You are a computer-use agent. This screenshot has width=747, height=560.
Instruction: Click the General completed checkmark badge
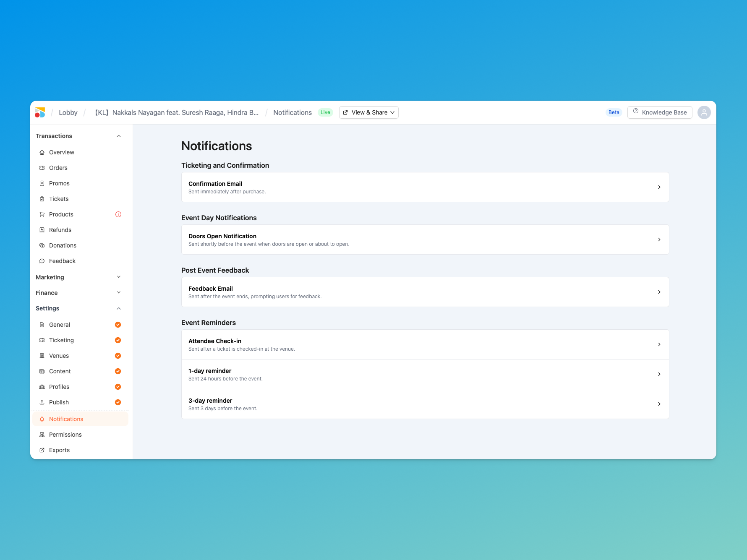118,325
